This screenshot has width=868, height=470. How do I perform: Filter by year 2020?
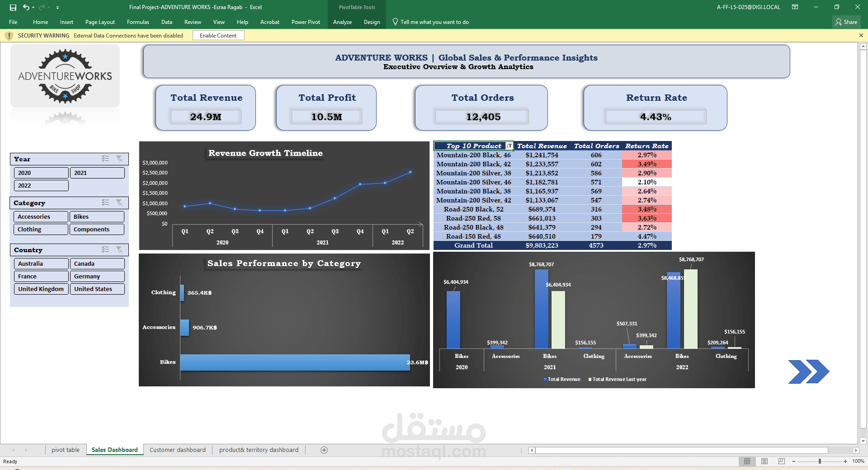[41, 173]
